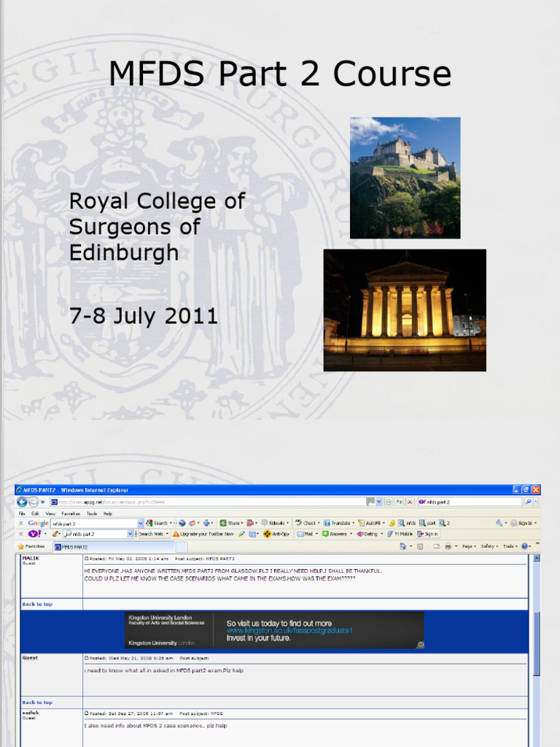The height and width of the screenshot is (747, 560).
Task: Click Google toolbar Search button
Action: (x=157, y=523)
